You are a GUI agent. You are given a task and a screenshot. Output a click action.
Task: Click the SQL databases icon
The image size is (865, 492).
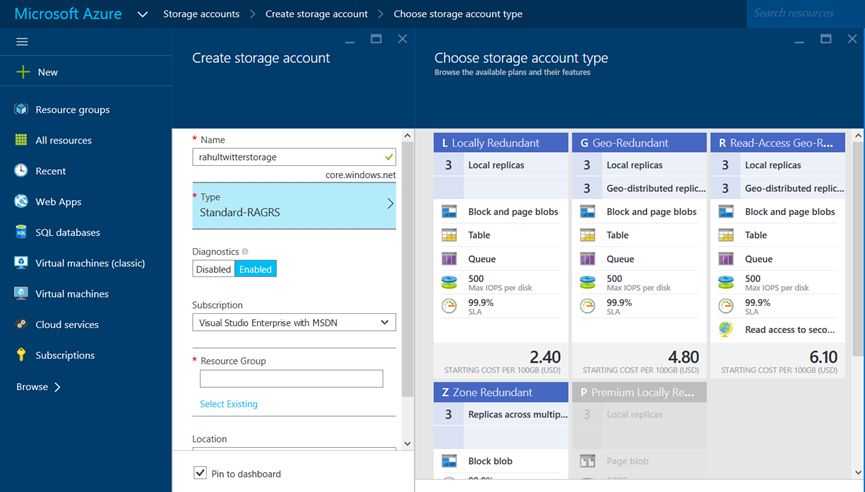(x=21, y=232)
